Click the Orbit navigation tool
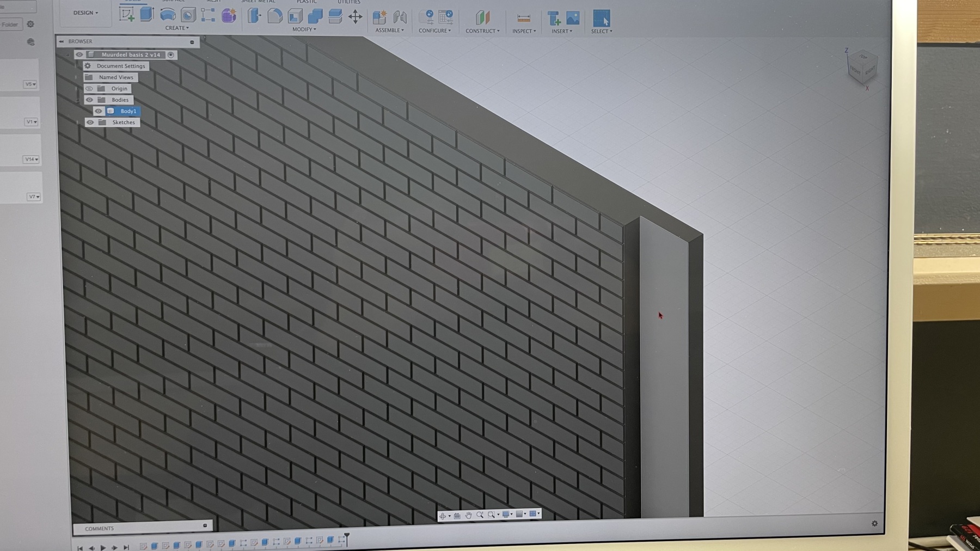The width and height of the screenshot is (980, 551). click(x=443, y=515)
